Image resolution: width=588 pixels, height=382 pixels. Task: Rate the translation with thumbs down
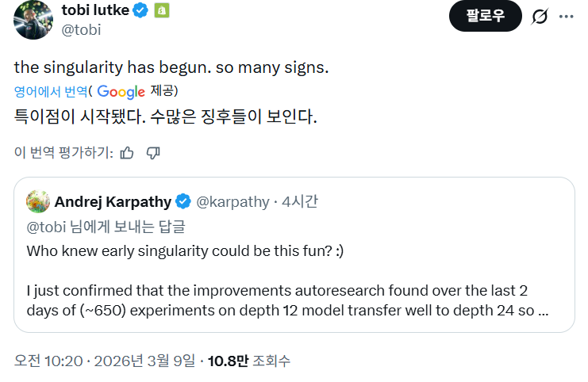pos(154,152)
